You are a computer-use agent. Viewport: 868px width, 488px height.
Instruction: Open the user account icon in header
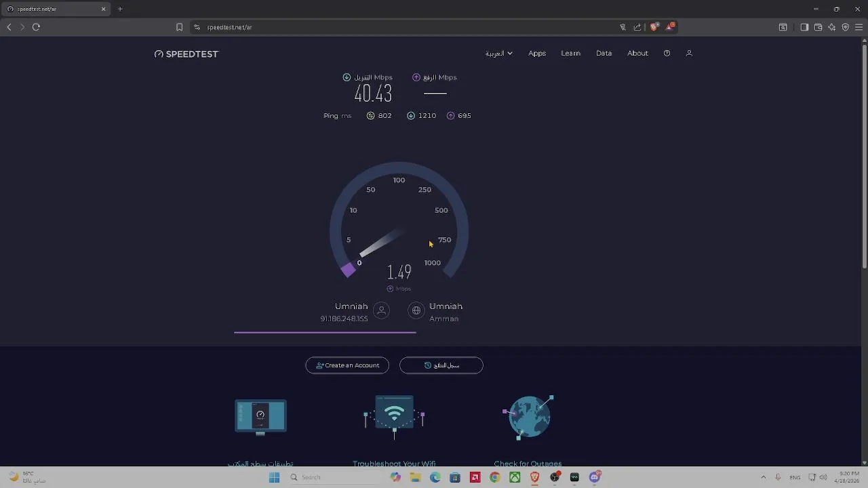pyautogui.click(x=689, y=53)
